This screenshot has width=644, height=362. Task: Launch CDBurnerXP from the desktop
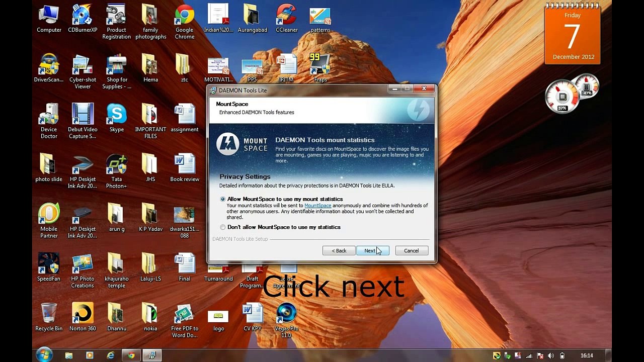[83, 19]
